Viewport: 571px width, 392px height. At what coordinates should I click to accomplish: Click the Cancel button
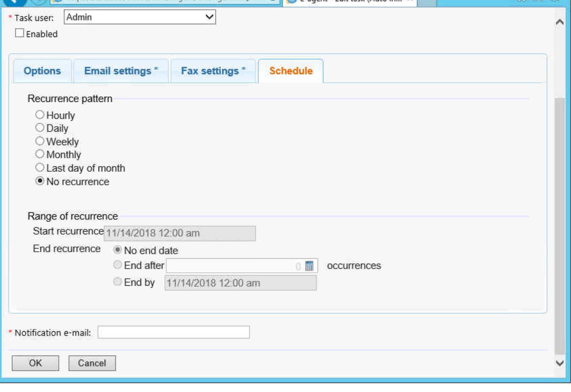(92, 363)
